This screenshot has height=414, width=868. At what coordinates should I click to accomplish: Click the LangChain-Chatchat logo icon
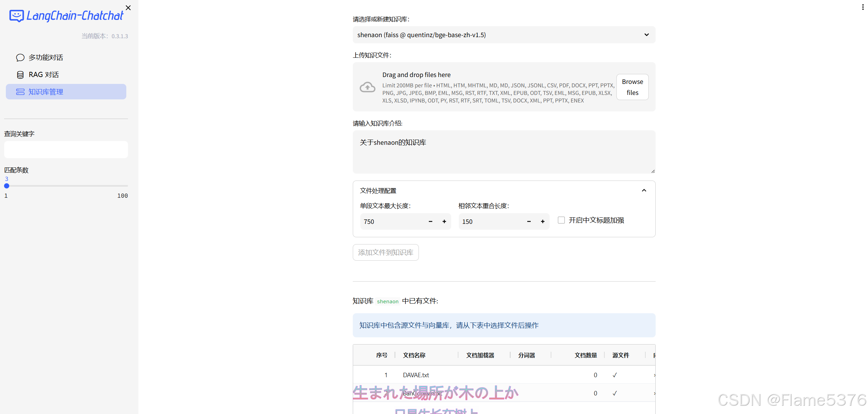pyautogui.click(x=17, y=16)
